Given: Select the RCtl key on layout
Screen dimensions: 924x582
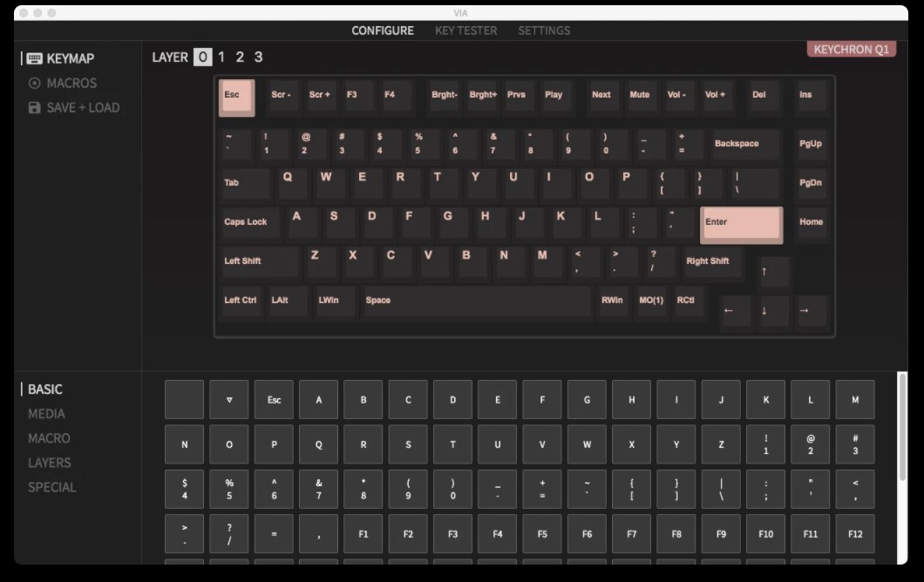Looking at the screenshot, I should coord(689,301).
